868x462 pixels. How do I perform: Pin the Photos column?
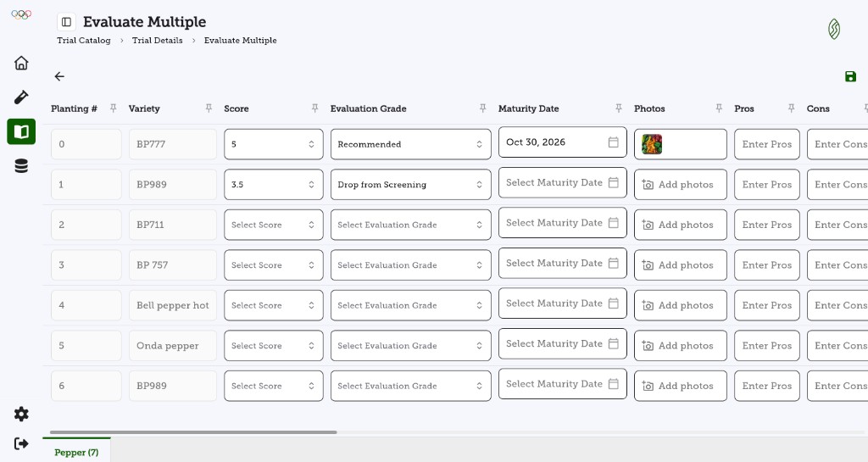[x=719, y=109]
